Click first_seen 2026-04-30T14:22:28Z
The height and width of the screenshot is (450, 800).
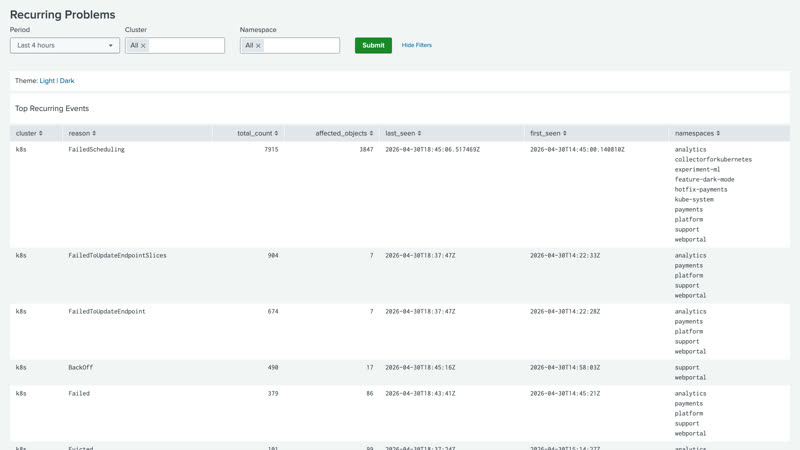[x=565, y=312]
